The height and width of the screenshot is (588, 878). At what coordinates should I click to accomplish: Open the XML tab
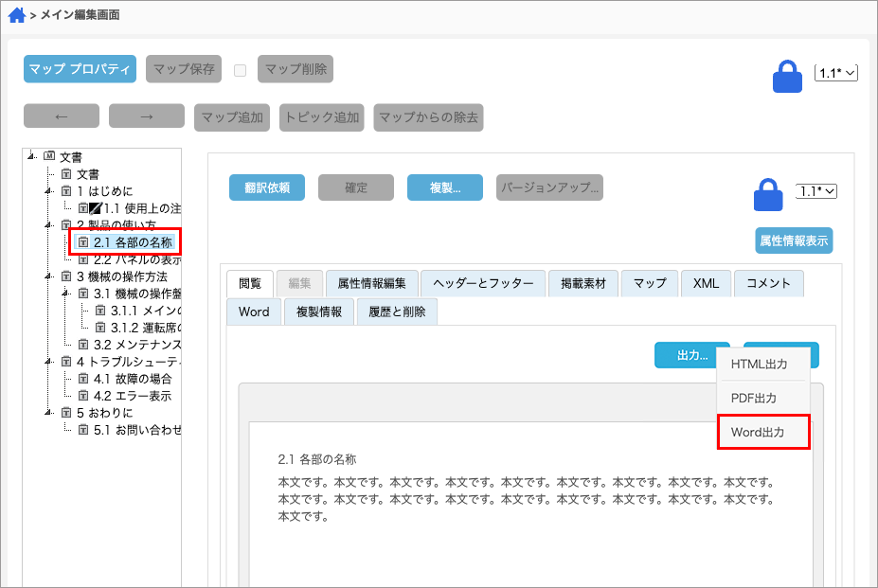click(x=707, y=283)
